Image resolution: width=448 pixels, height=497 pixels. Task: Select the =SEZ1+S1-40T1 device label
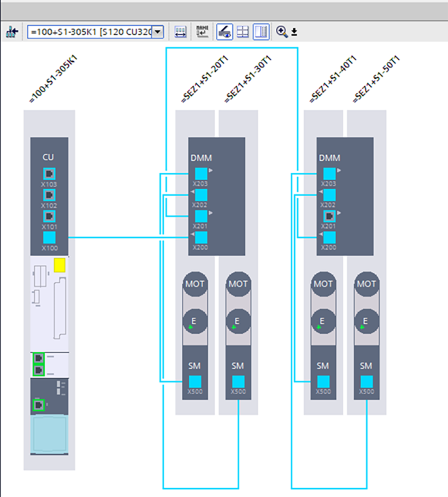(333, 79)
